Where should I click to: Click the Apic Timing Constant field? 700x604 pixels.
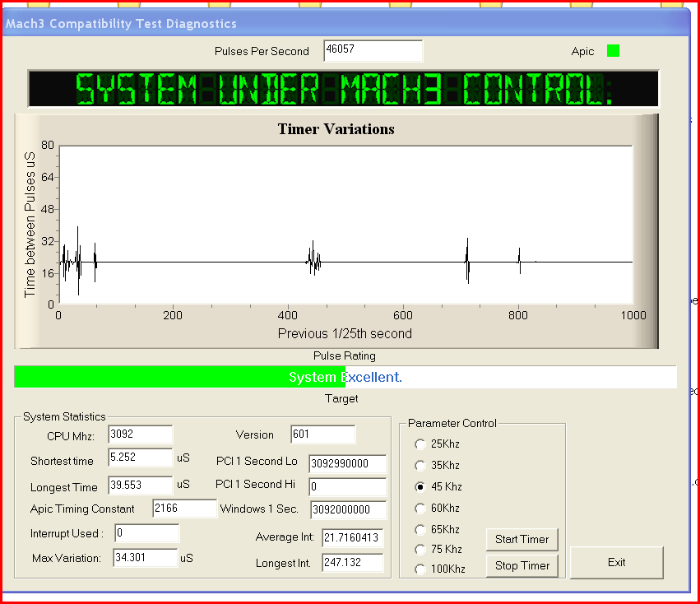point(184,509)
